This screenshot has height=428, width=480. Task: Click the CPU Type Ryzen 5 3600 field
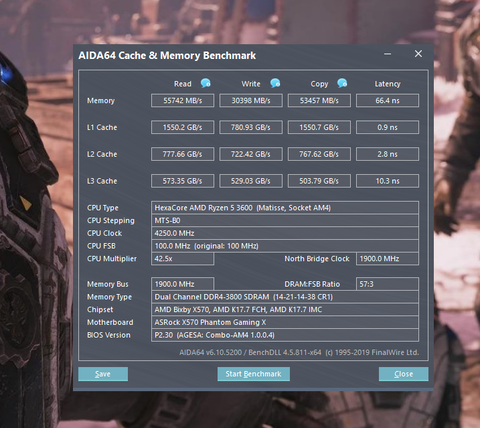pos(285,208)
